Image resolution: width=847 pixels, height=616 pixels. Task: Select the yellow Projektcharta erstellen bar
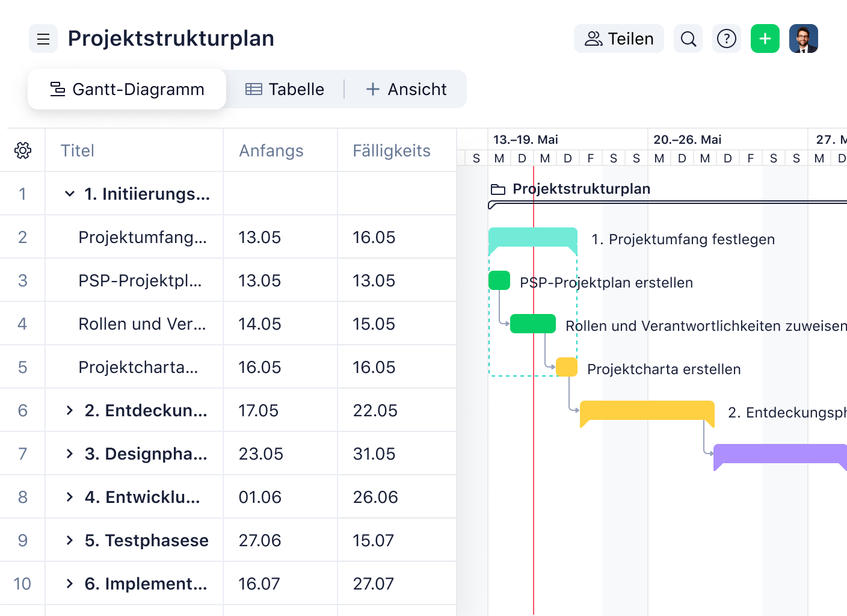[x=567, y=367]
